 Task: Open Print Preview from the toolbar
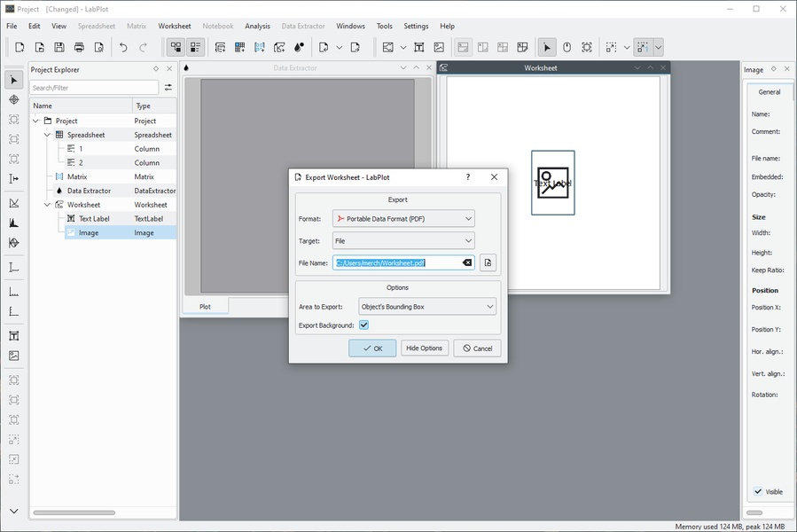click(x=99, y=47)
